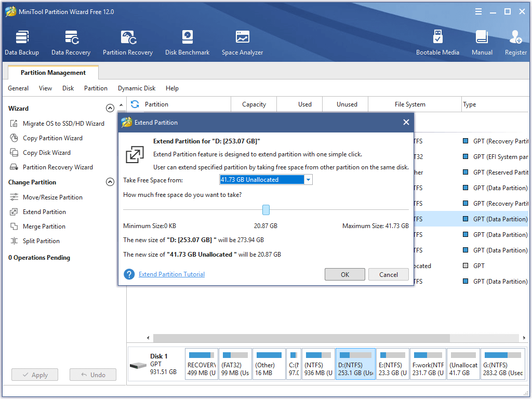
Task: Open Space Analyzer
Action: [x=242, y=43]
